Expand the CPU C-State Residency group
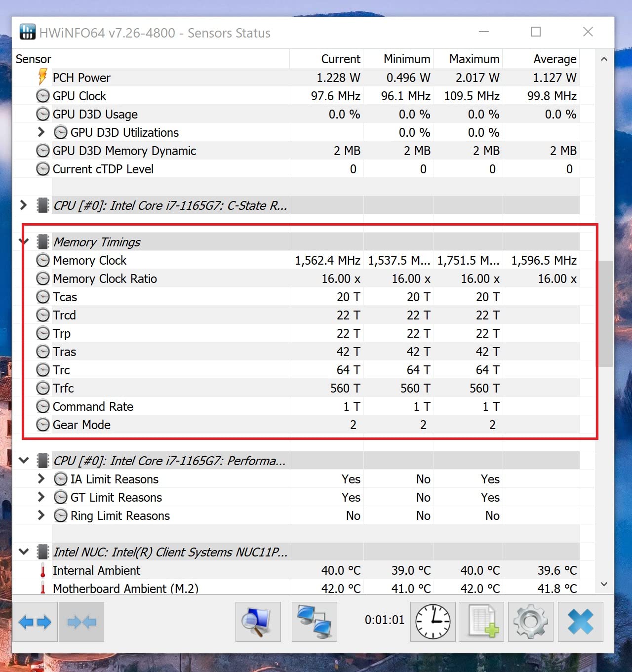The width and height of the screenshot is (632, 672). point(23,205)
